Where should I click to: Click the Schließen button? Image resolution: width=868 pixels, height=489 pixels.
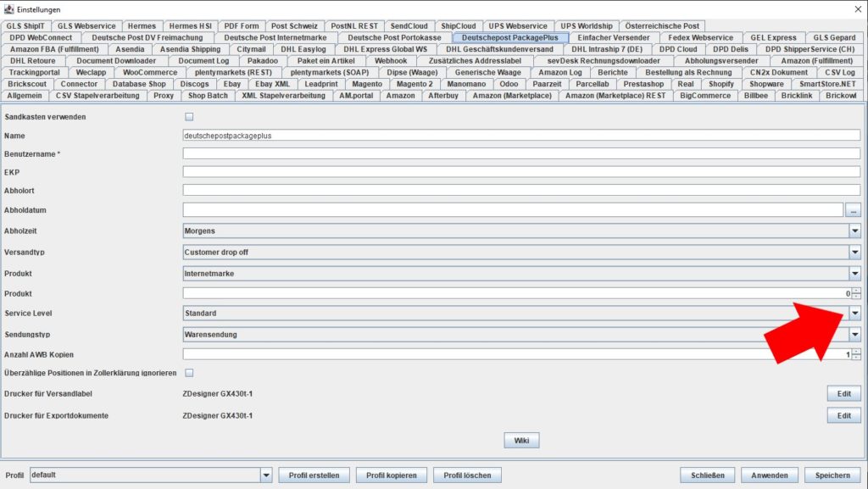pyautogui.click(x=708, y=475)
